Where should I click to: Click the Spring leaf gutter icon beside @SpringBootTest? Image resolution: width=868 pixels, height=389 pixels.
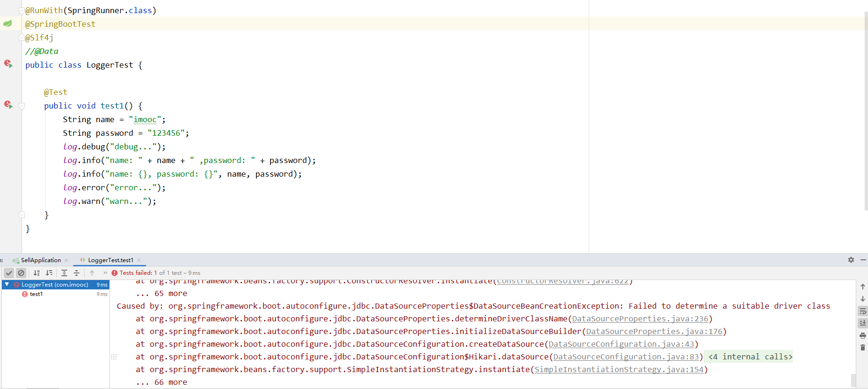(8, 23)
